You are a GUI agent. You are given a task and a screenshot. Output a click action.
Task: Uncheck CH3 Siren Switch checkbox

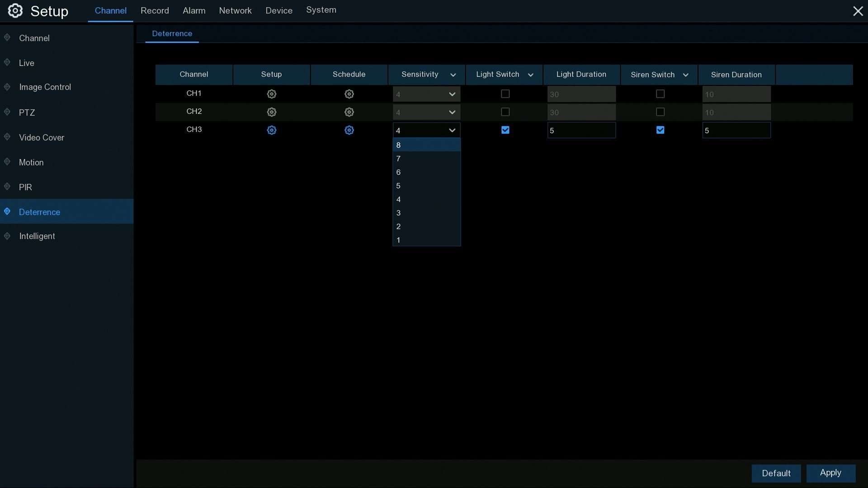(x=660, y=130)
